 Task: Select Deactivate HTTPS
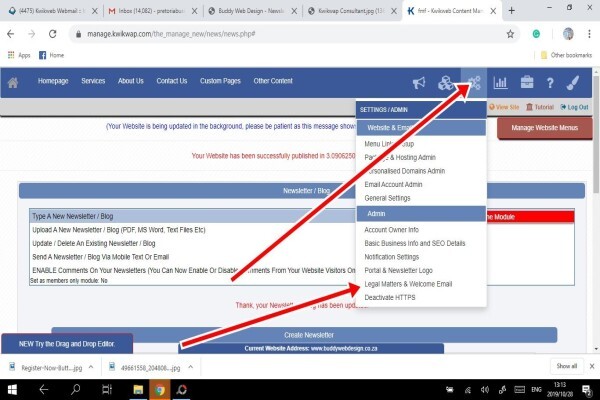click(x=390, y=297)
